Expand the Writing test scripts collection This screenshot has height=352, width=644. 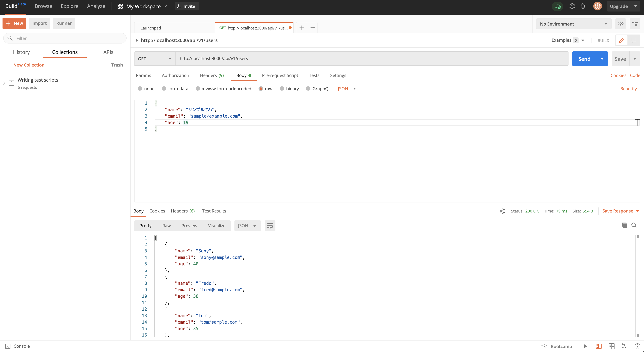point(4,83)
